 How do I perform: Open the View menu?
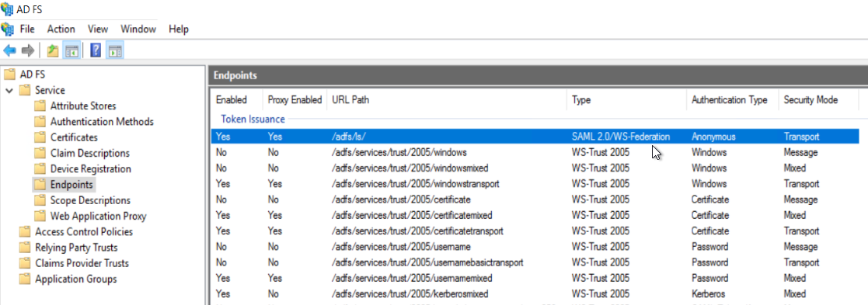pos(98,29)
